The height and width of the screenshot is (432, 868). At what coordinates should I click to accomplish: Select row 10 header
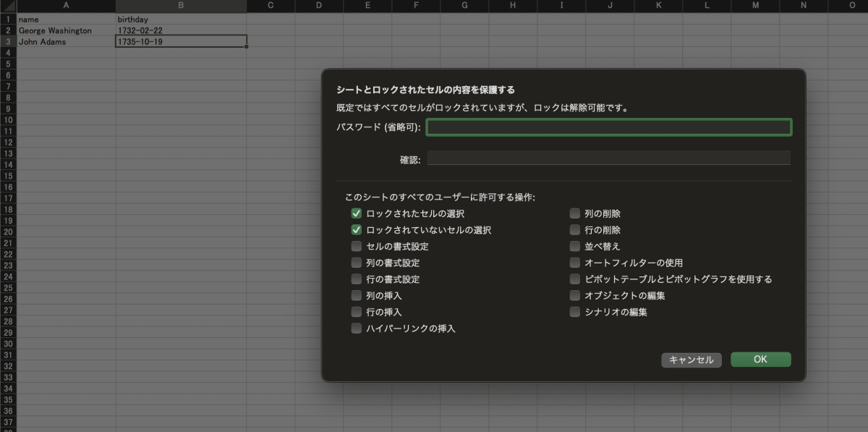pyautogui.click(x=8, y=119)
